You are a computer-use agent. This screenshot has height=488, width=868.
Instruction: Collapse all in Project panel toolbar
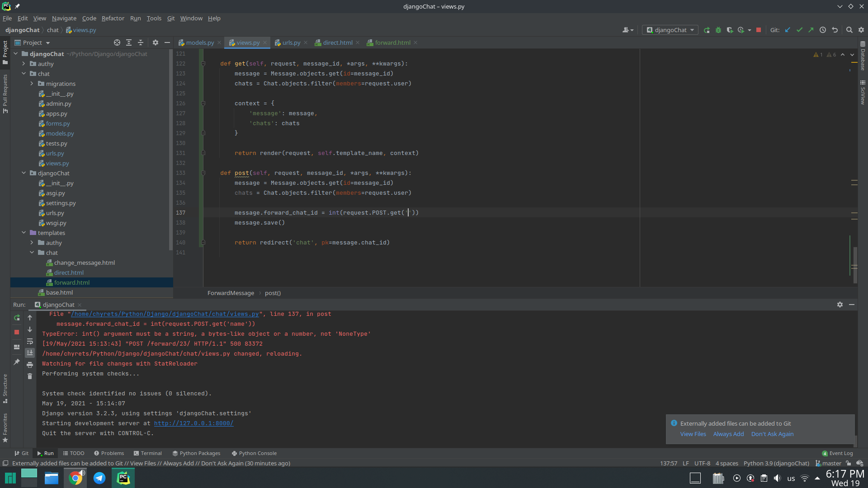pos(141,42)
